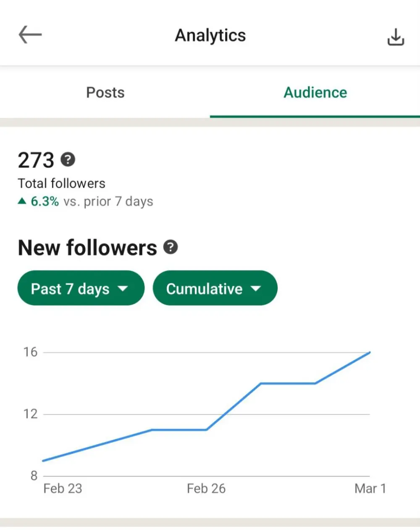Select the Analytics title in the header
The height and width of the screenshot is (530, 420).
coord(210,35)
